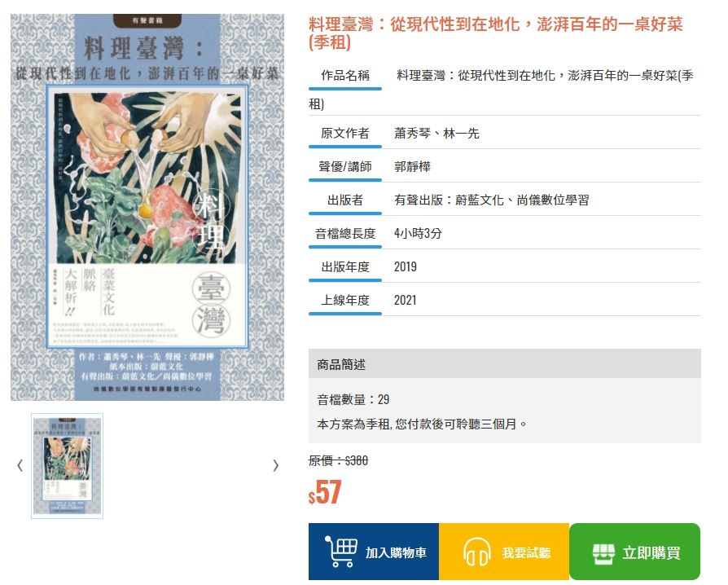Click the headphones icon for audio preview

[x=477, y=552]
